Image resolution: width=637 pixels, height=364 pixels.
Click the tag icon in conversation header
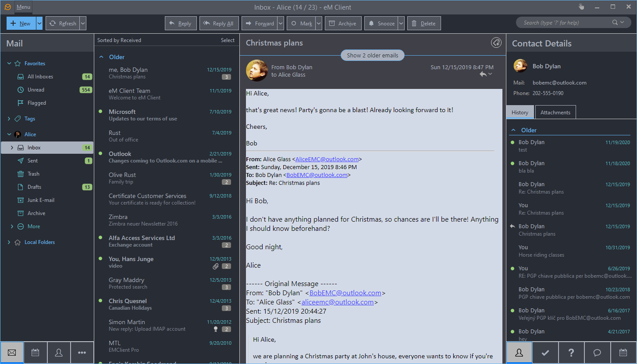tap(496, 43)
